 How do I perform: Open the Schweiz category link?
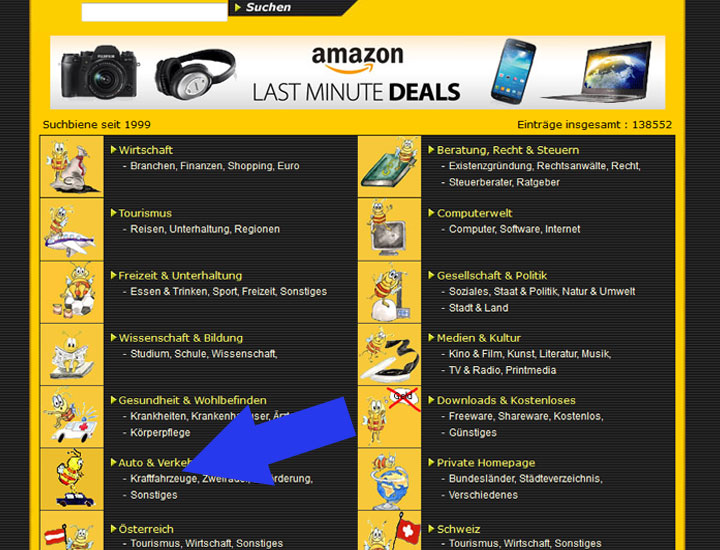(x=458, y=529)
